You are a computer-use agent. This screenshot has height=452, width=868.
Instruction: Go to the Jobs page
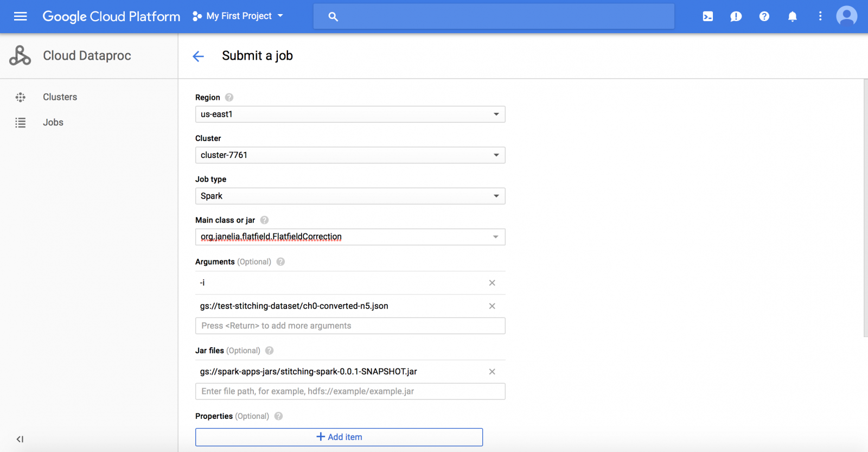[x=53, y=123]
